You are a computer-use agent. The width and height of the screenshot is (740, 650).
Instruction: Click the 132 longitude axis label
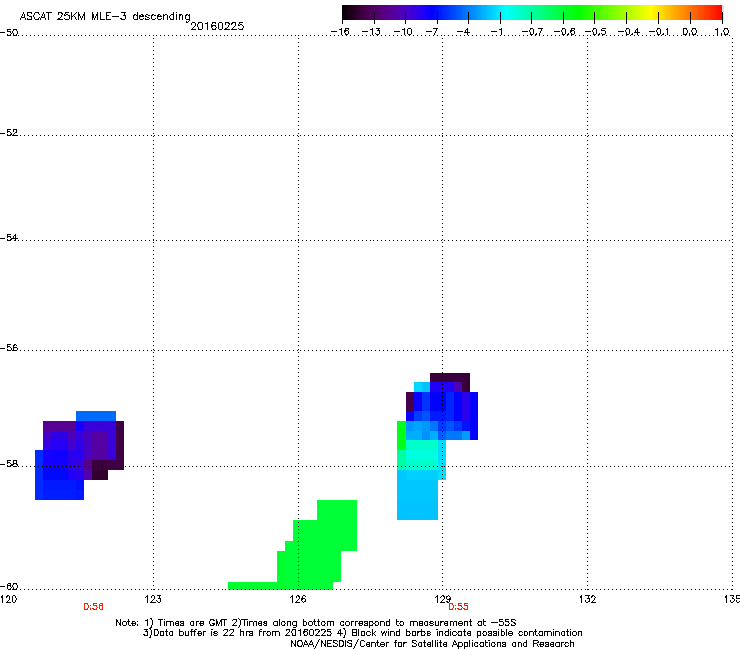[588, 599]
